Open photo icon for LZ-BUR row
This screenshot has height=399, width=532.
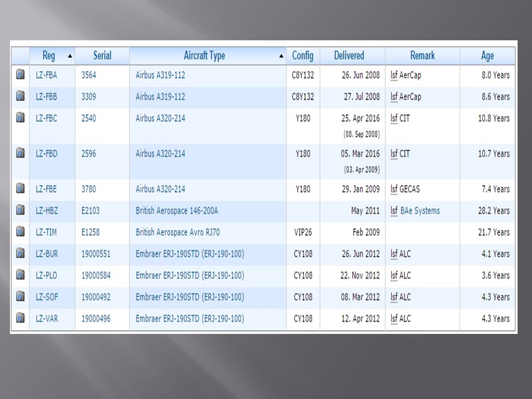(20, 253)
